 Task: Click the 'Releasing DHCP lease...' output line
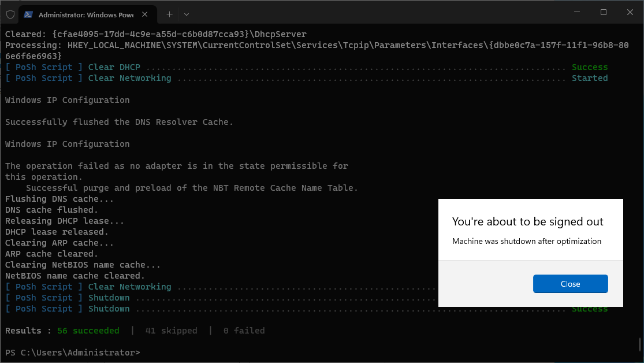[65, 221]
